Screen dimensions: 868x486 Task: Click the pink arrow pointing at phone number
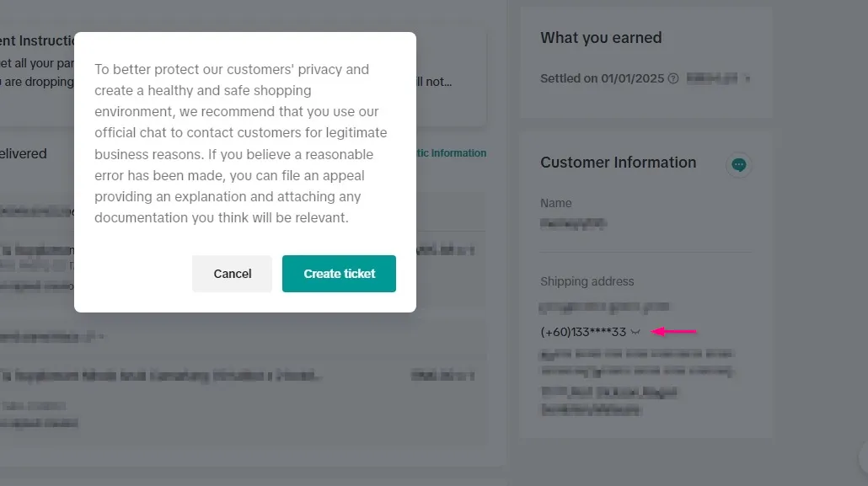coord(674,331)
